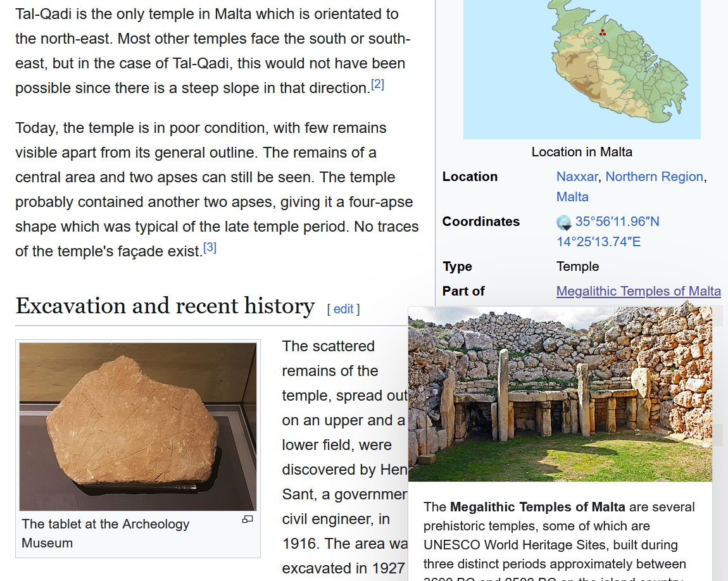
Task: Enlarge the tablet image via expand icon
Action: [248, 519]
